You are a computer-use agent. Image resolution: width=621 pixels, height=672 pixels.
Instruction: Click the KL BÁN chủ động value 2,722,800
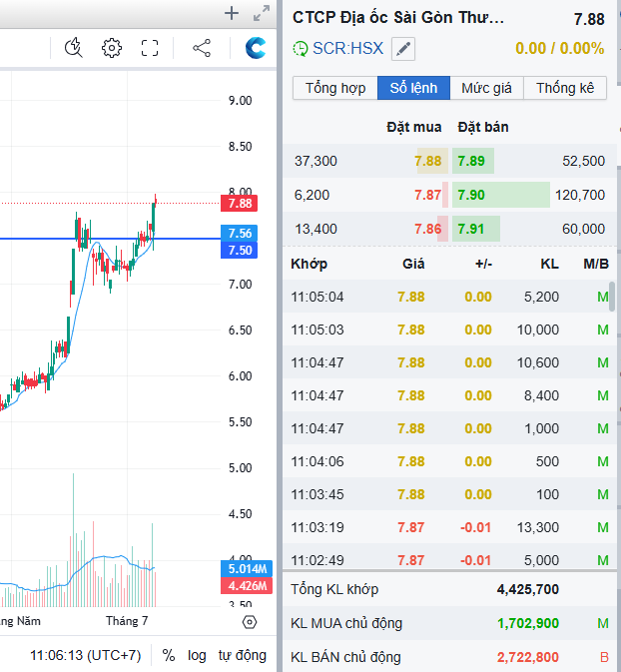[527, 657]
